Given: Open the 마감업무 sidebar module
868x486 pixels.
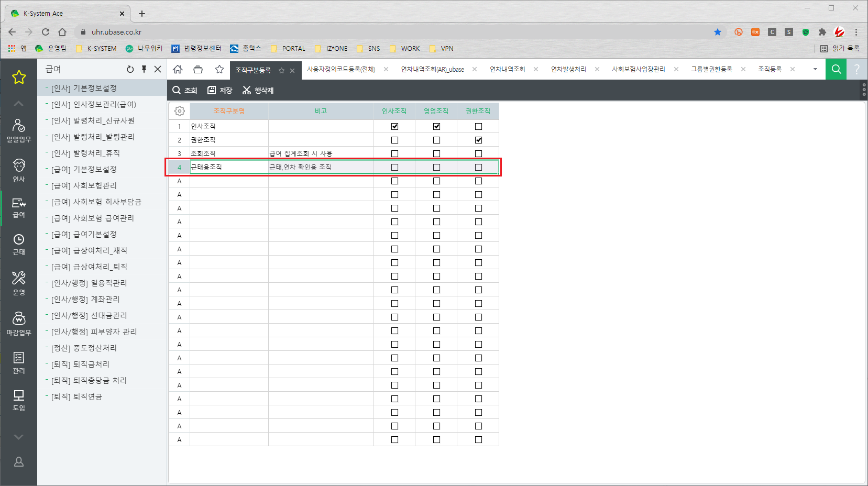Looking at the screenshot, I should tap(19, 324).
